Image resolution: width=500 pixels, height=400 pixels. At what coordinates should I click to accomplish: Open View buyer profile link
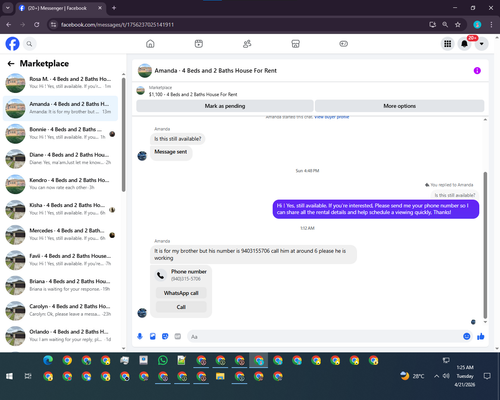pyautogui.click(x=332, y=117)
